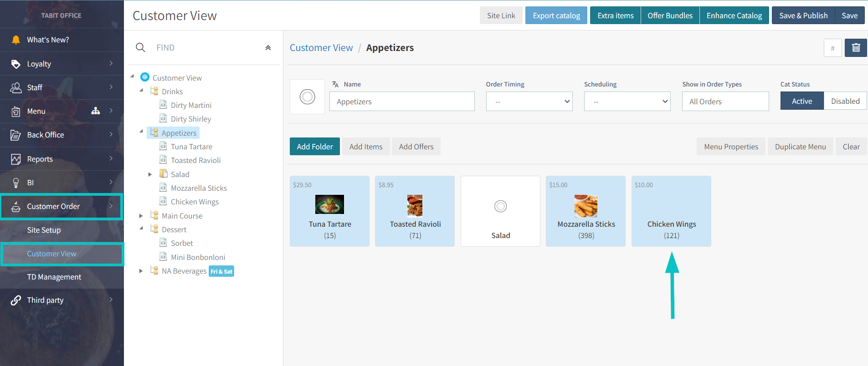Click the Back Office folder icon
The width and height of the screenshot is (868, 366).
pyautogui.click(x=16, y=135)
